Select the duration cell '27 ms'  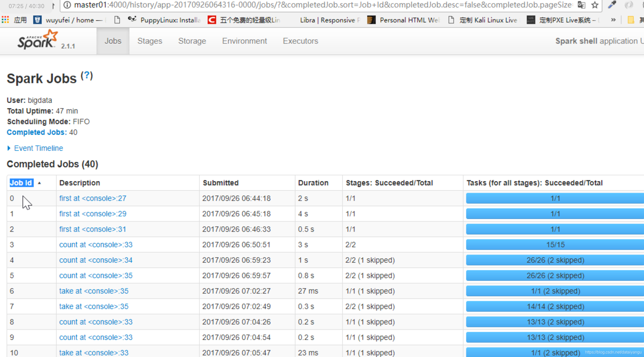click(x=308, y=291)
